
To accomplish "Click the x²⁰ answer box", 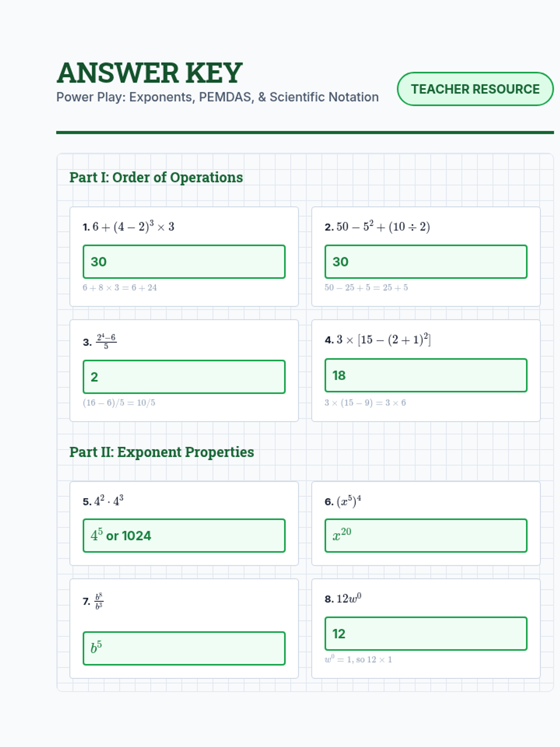I will tap(426, 536).
